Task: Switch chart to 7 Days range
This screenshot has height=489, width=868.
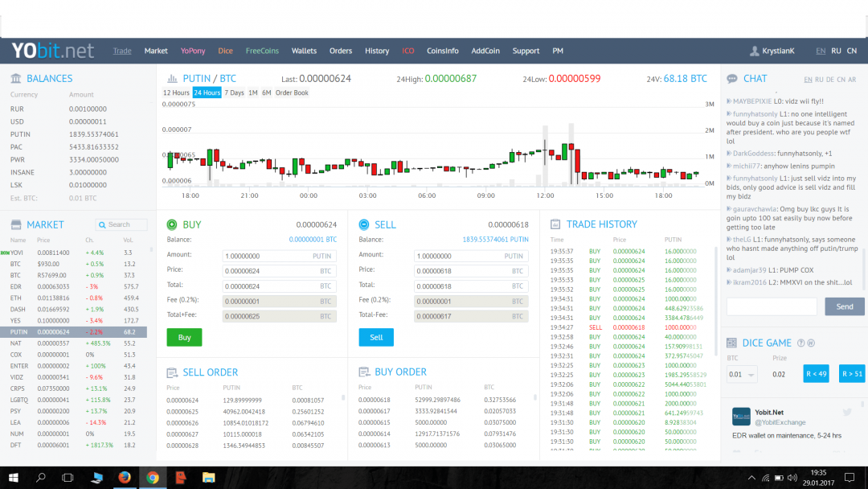Action: click(234, 92)
